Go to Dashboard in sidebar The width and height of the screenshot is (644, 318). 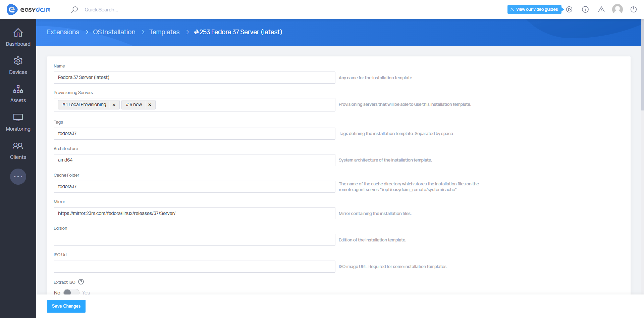coord(18,37)
